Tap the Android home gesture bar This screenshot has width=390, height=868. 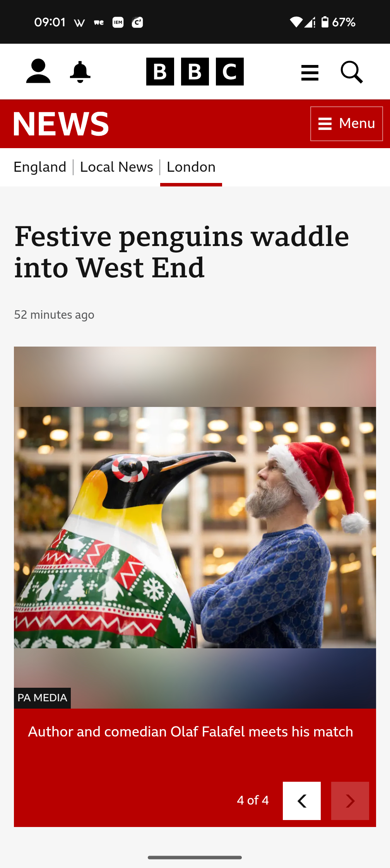[195, 857]
